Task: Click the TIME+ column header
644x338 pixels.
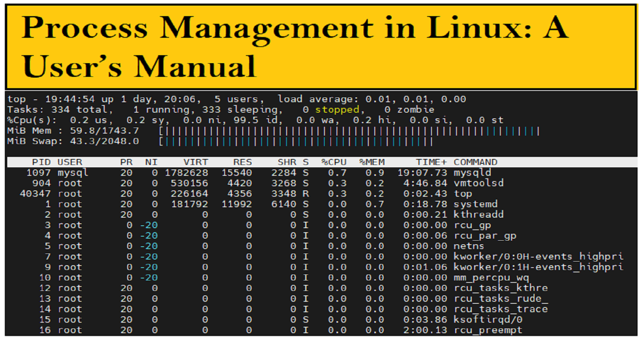Action: click(431, 162)
